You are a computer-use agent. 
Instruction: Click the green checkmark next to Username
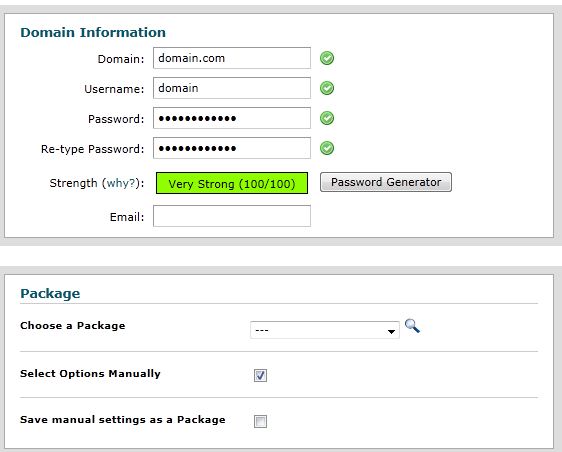coord(327,88)
